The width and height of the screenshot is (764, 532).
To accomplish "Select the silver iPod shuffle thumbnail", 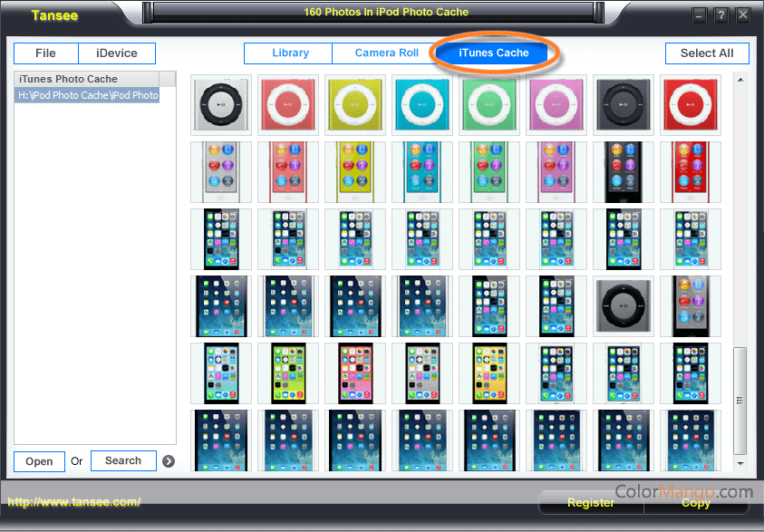I will 221,106.
